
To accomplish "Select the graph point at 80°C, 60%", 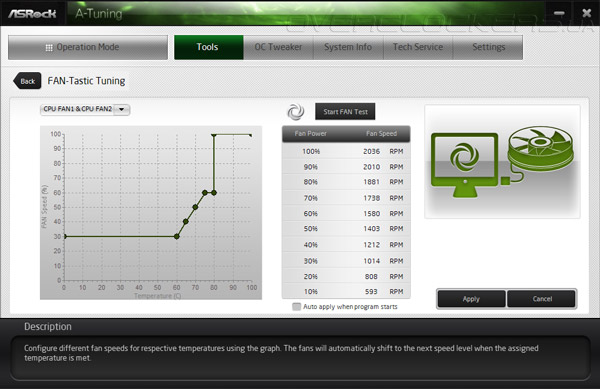I will pos(214,192).
